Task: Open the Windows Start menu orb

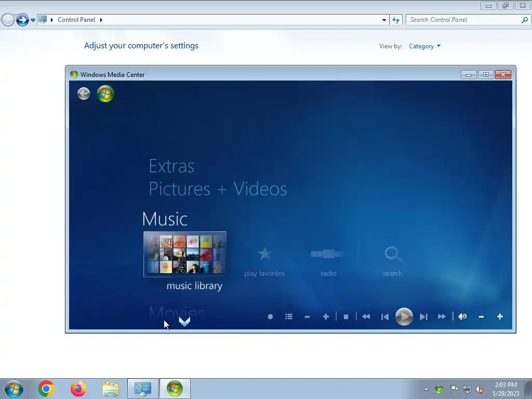Action: click(14, 389)
